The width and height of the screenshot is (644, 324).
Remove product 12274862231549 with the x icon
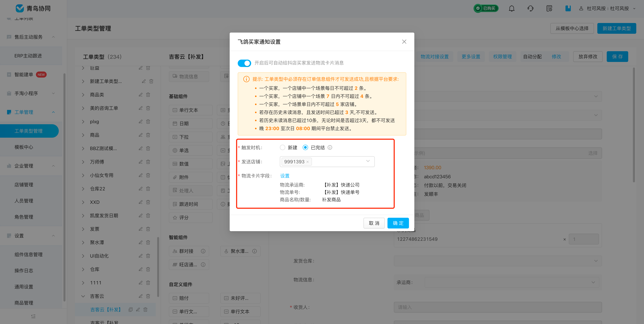point(564,239)
